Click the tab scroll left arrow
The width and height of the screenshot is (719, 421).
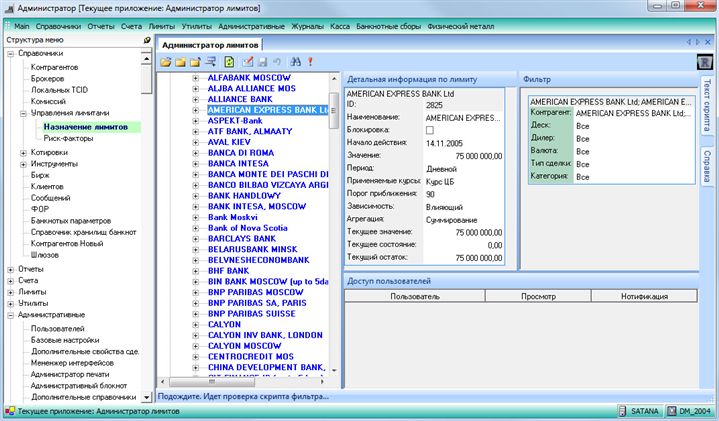coord(689,42)
